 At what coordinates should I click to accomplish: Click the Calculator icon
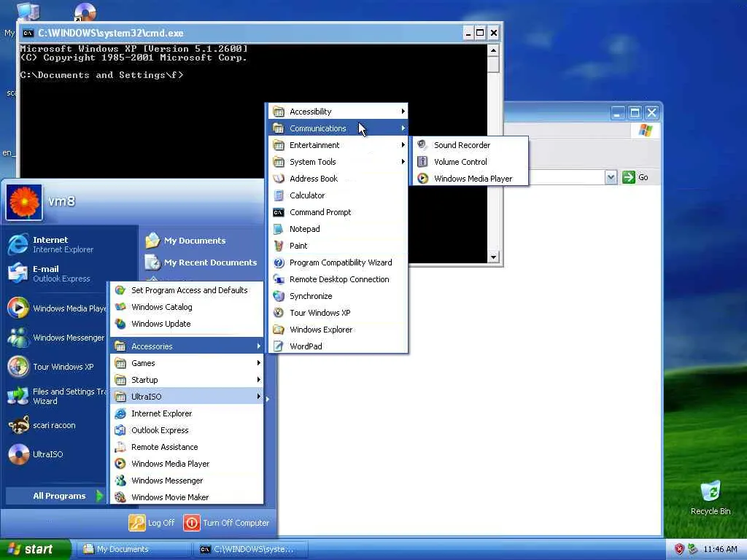click(x=279, y=195)
